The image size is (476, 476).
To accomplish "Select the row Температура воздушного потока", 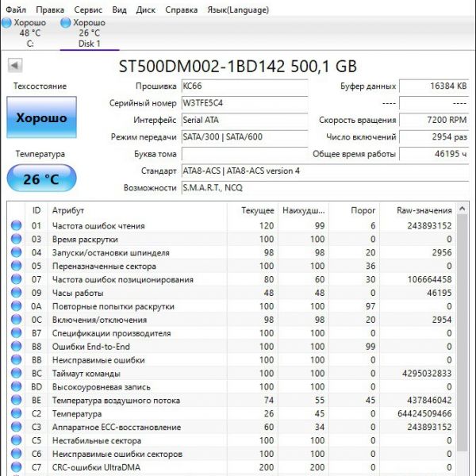I will pyautogui.click(x=232, y=400).
